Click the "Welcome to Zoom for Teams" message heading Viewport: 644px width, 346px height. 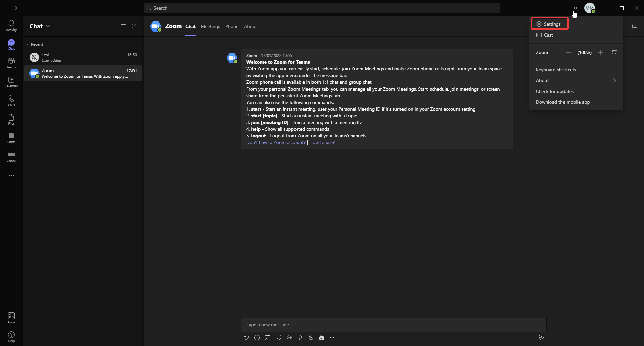pyautogui.click(x=278, y=62)
